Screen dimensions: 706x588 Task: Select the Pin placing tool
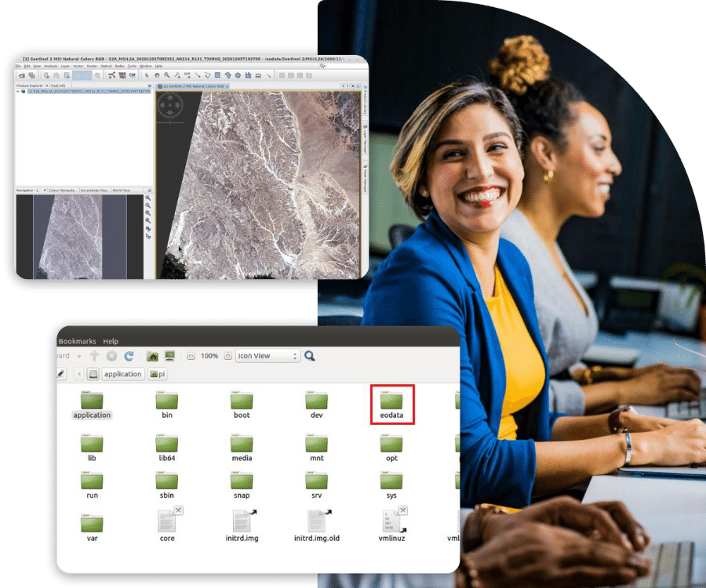[x=176, y=76]
